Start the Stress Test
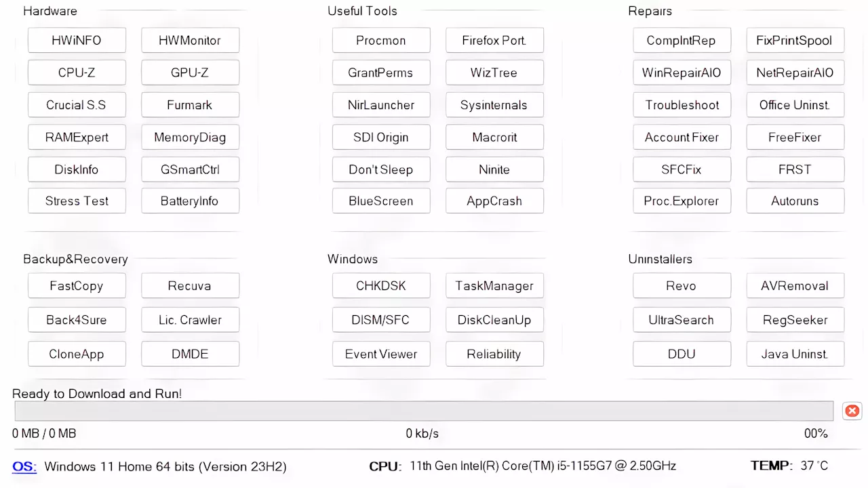868x488 pixels. (x=77, y=201)
